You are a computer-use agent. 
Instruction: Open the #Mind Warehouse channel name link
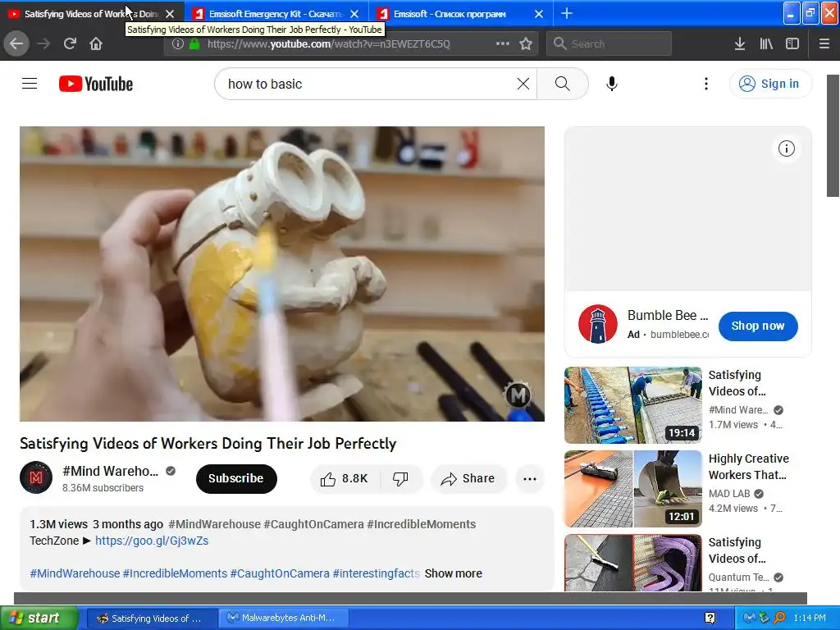click(111, 471)
